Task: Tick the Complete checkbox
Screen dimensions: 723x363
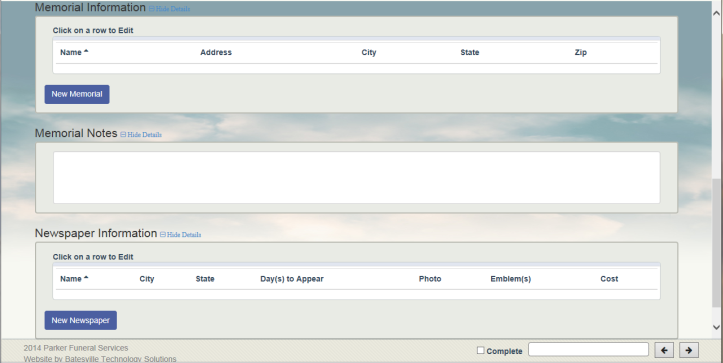Action: [480, 351]
